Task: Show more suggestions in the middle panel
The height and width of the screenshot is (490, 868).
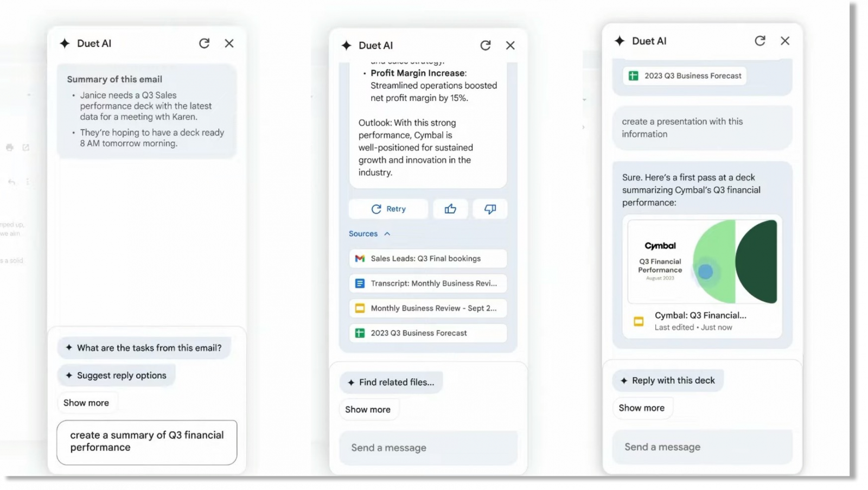Action: [x=368, y=410]
